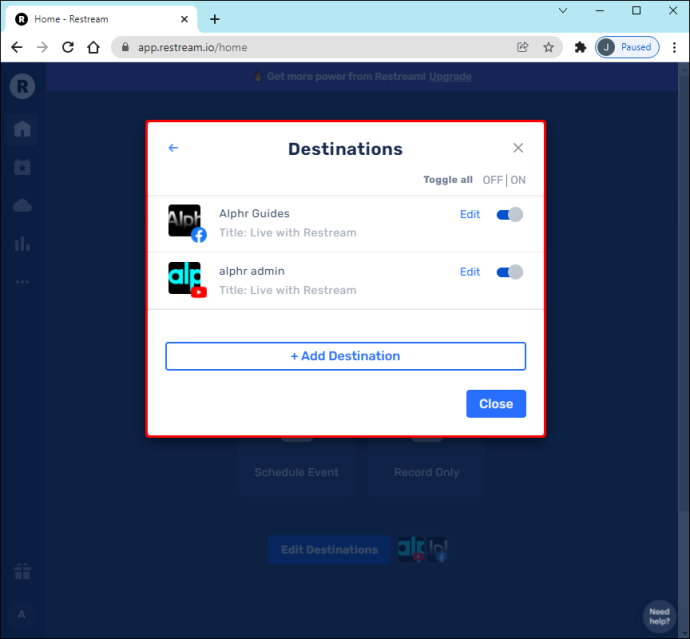690x639 pixels.
Task: Reload the page
Action: [68, 47]
